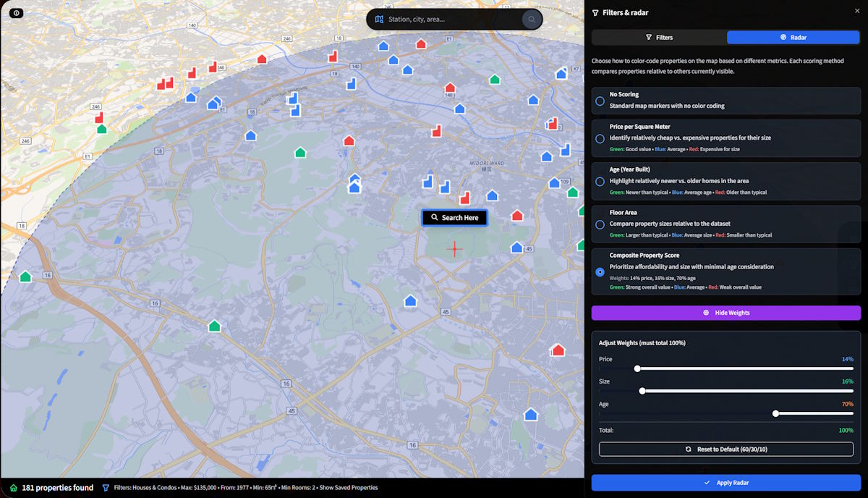Click the magnifier search button in the search bar
Screen dimensions: 868x498
[532, 20]
